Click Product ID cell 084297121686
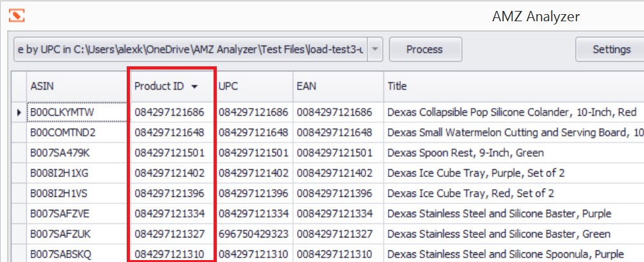This screenshot has width=644, height=262. tap(172, 112)
